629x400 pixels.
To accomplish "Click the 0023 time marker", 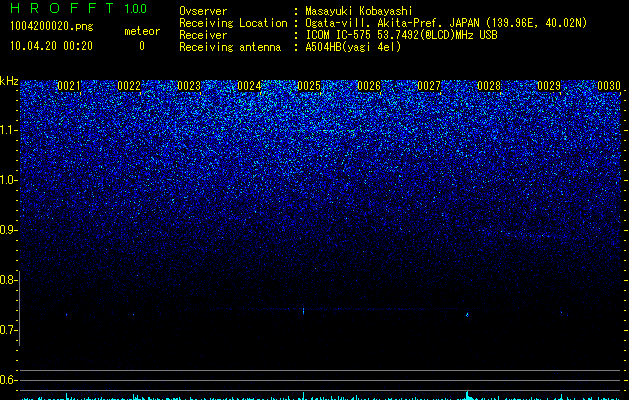I will tap(189, 86).
